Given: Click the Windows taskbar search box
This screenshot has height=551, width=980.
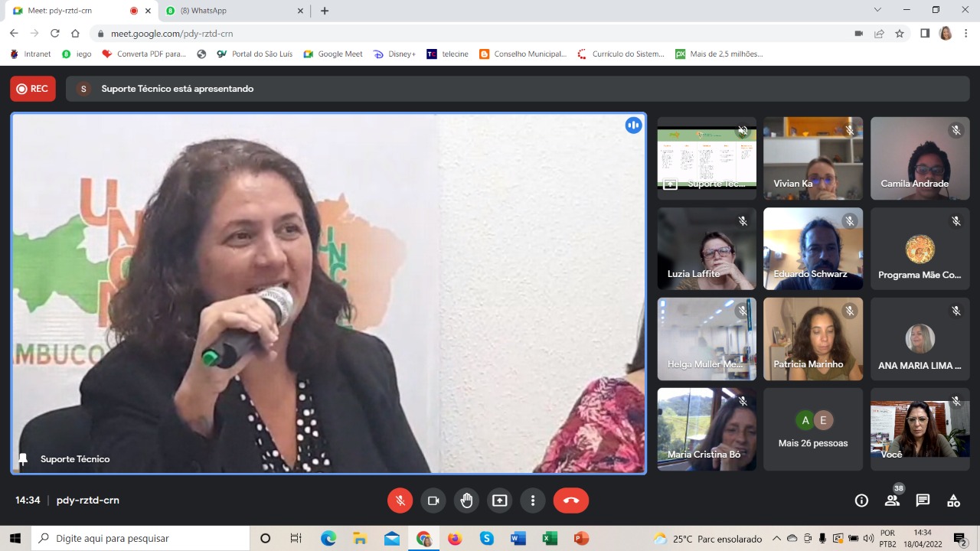Looking at the screenshot, I should tap(141, 539).
